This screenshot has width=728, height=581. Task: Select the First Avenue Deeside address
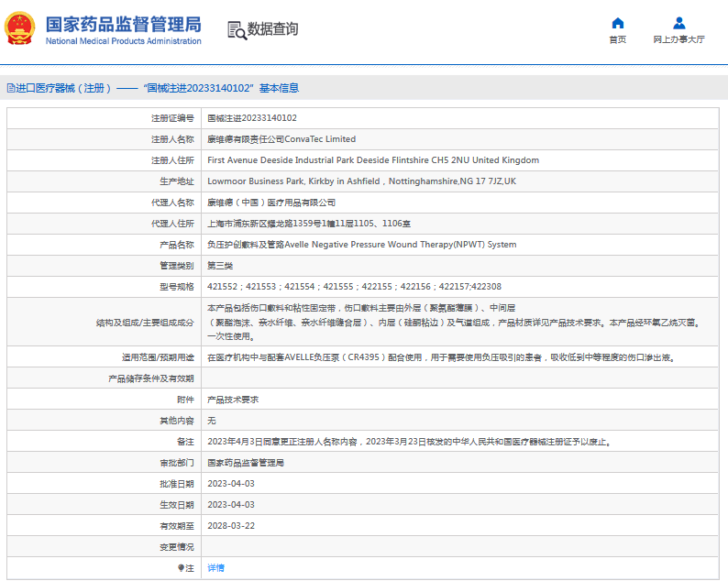point(373,160)
